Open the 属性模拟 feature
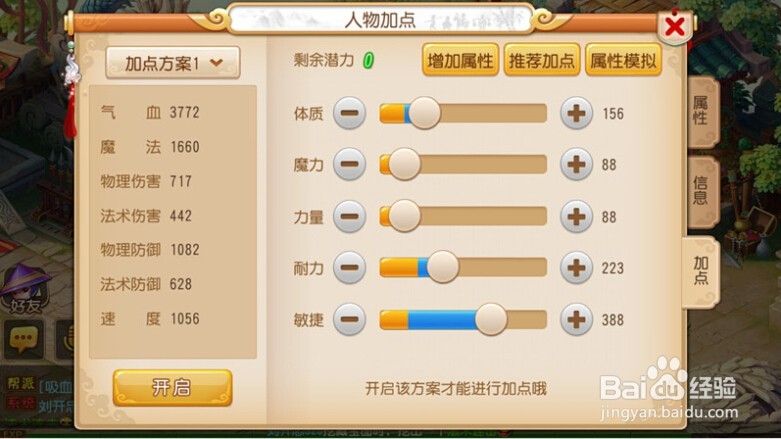The image size is (781, 439). click(623, 60)
